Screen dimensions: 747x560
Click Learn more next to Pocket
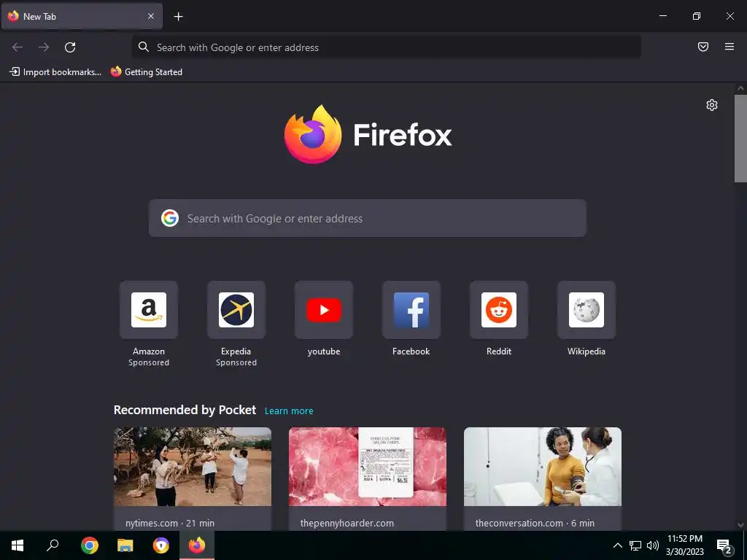[289, 411]
